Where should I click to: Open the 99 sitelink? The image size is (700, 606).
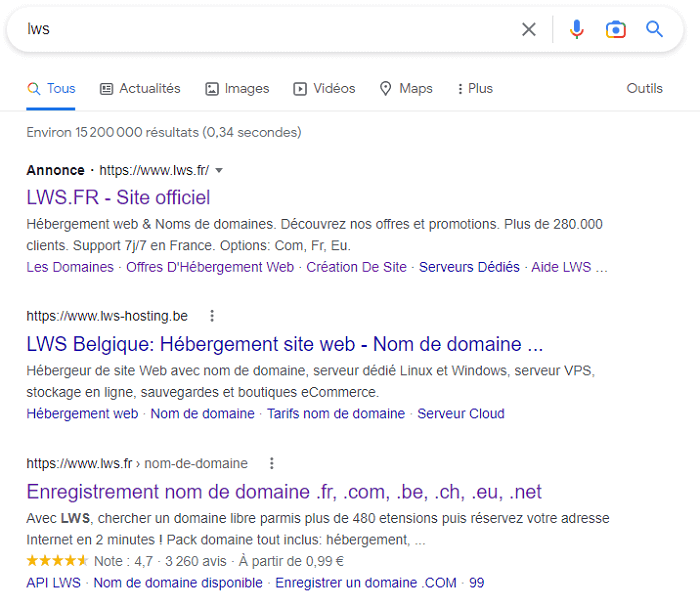476,583
